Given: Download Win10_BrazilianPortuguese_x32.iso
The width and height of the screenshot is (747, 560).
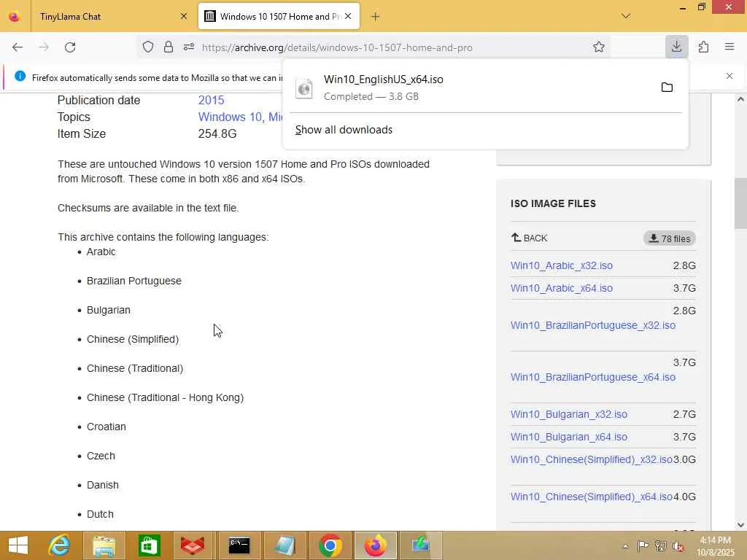Looking at the screenshot, I should pos(593,325).
